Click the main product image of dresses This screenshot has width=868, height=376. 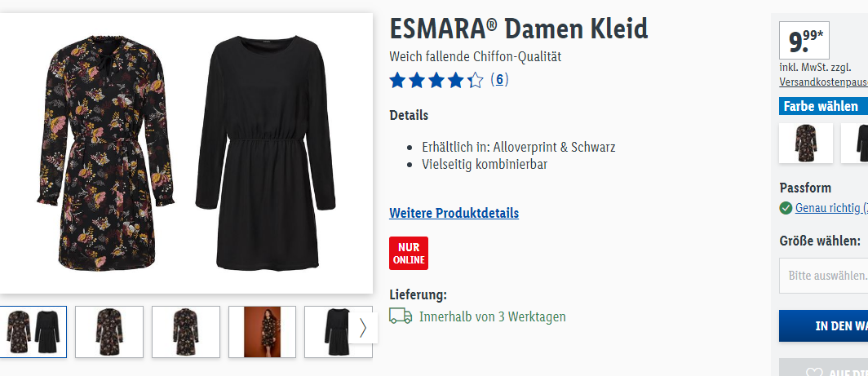click(186, 153)
